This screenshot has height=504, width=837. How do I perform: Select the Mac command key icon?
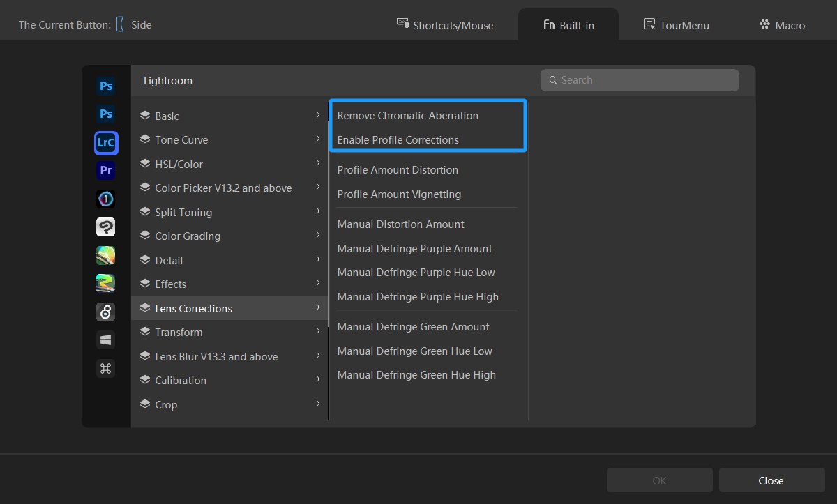coord(106,369)
